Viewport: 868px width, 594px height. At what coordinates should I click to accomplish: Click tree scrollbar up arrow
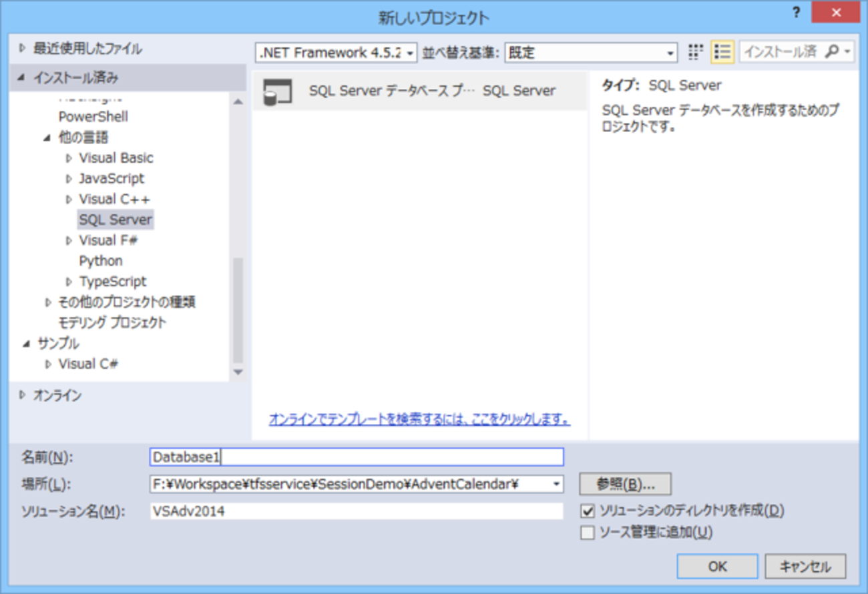coord(238,101)
